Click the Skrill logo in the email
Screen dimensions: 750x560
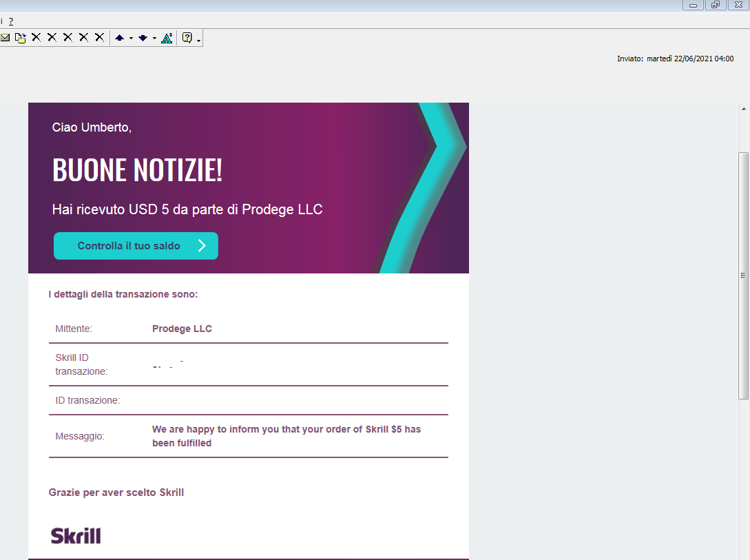(x=76, y=536)
